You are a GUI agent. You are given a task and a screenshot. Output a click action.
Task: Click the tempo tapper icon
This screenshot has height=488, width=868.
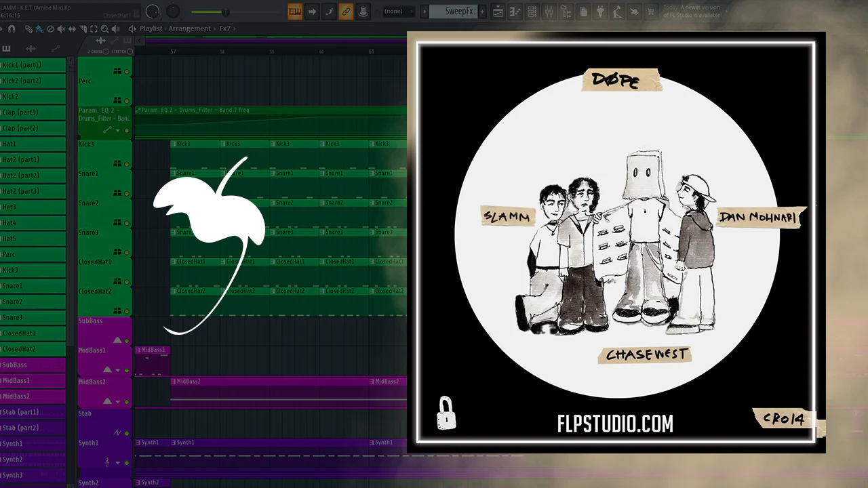tap(617, 11)
